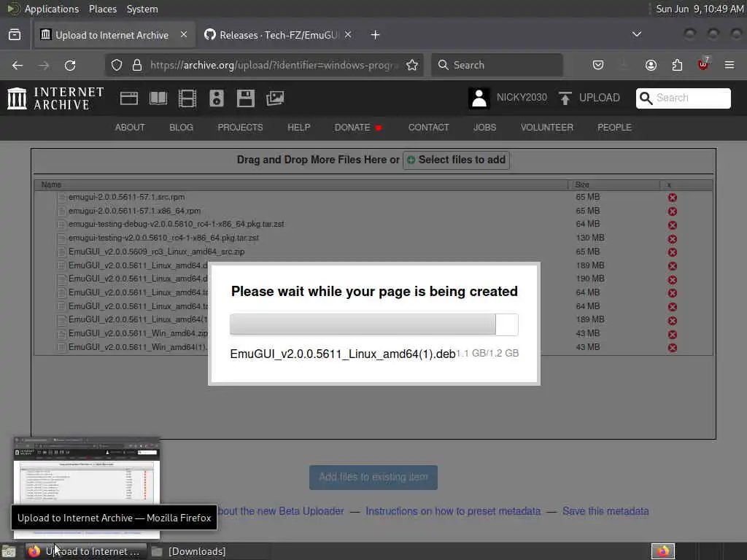This screenshot has height=560, width=747.
Task: Go back to previous page
Action: tap(18, 65)
